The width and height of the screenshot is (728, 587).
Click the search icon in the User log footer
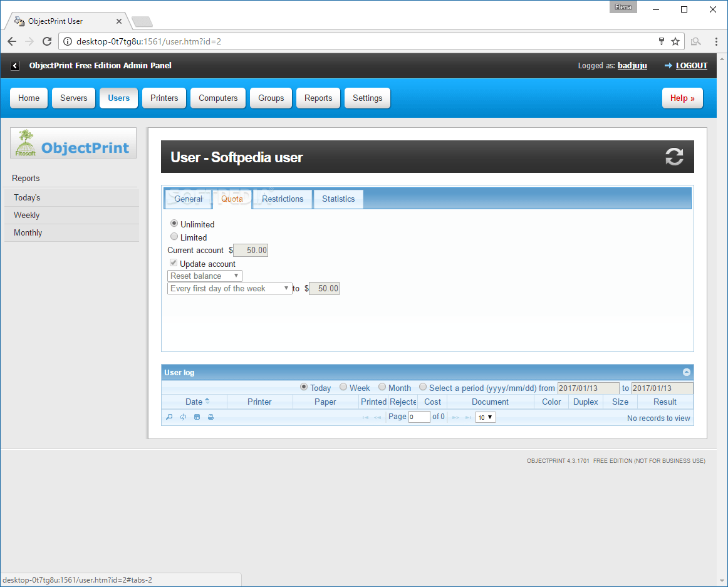pyautogui.click(x=169, y=417)
